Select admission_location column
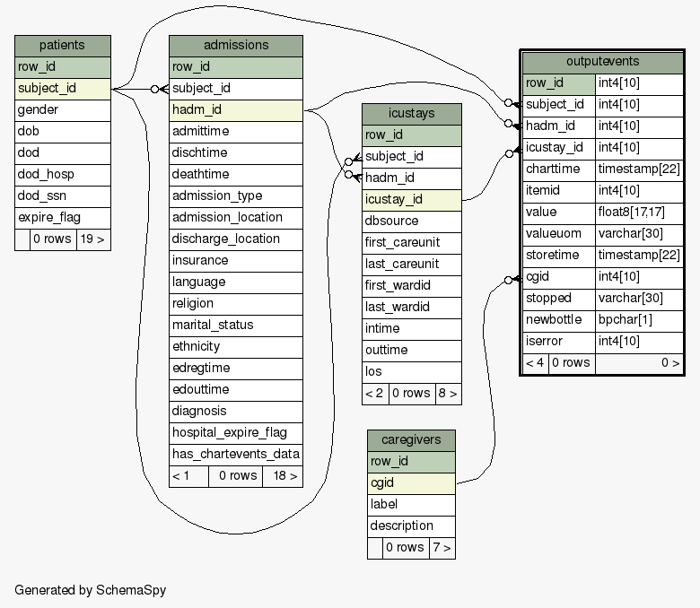Viewport: 700px width, 608px height. point(236,218)
